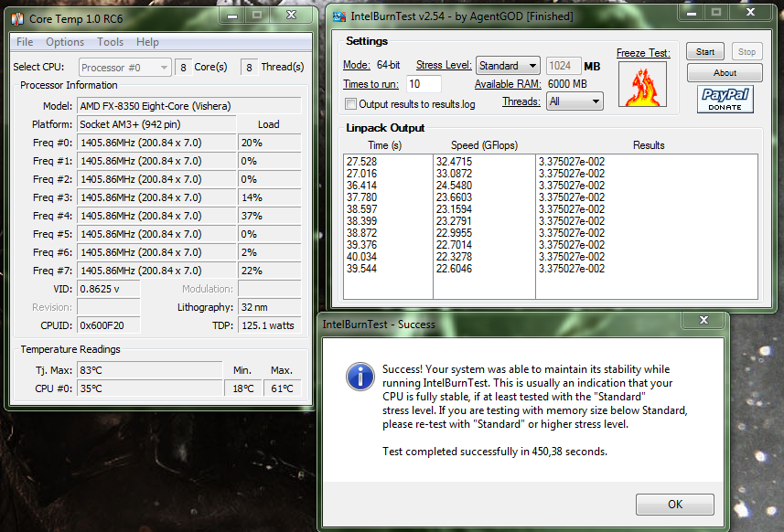Click the CPUID value 0x600F20
The height and width of the screenshot is (532, 784).
tap(109, 325)
